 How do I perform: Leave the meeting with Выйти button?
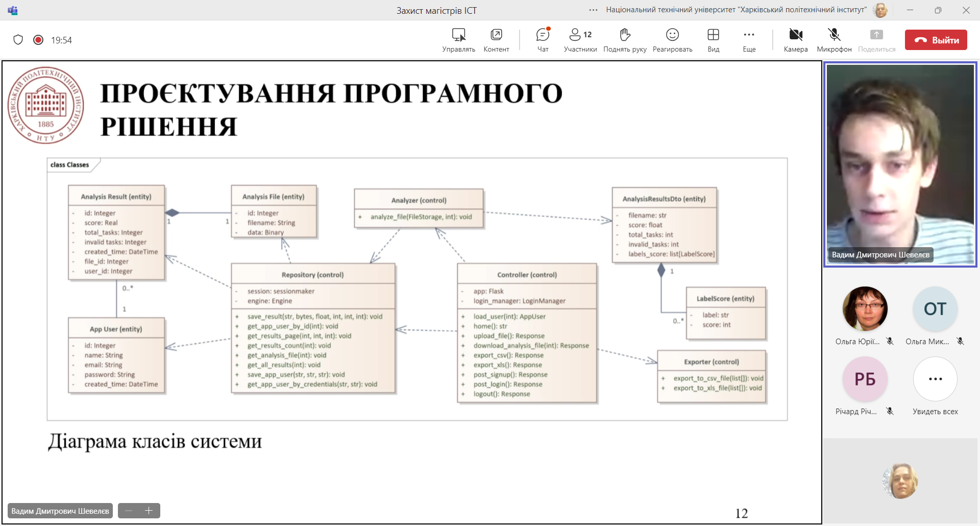936,40
